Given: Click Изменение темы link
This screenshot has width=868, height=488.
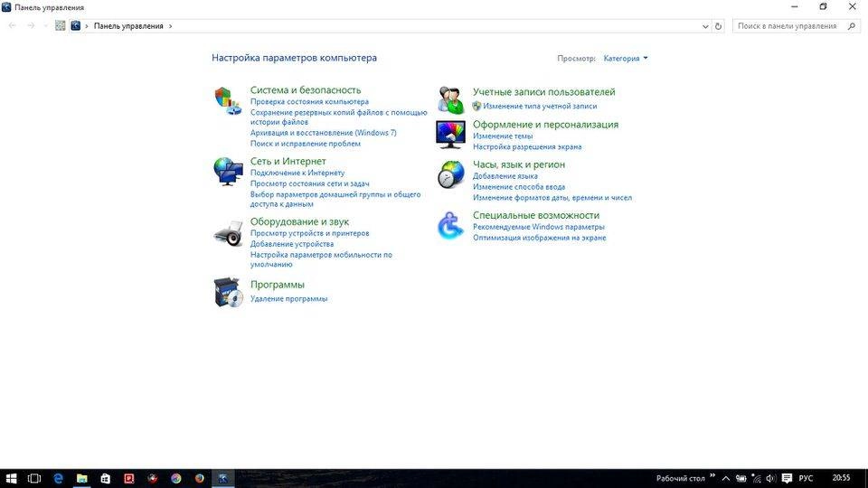Looking at the screenshot, I should click(x=503, y=136).
